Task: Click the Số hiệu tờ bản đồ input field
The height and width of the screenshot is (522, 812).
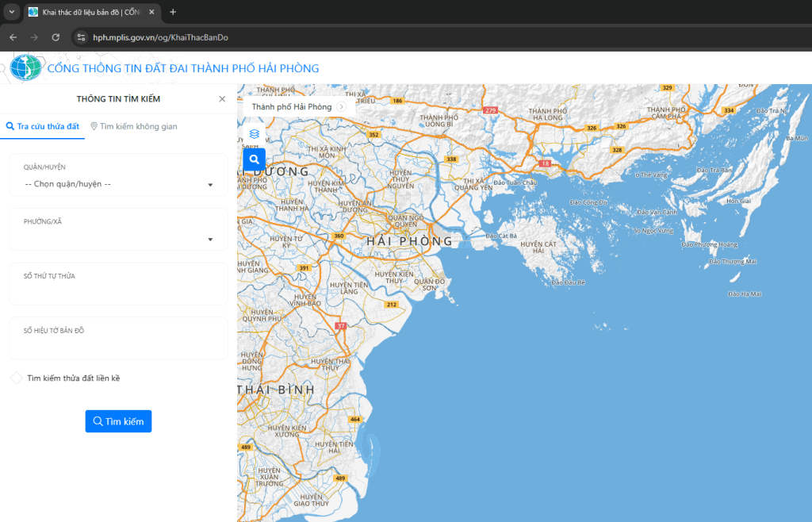Action: point(119,338)
